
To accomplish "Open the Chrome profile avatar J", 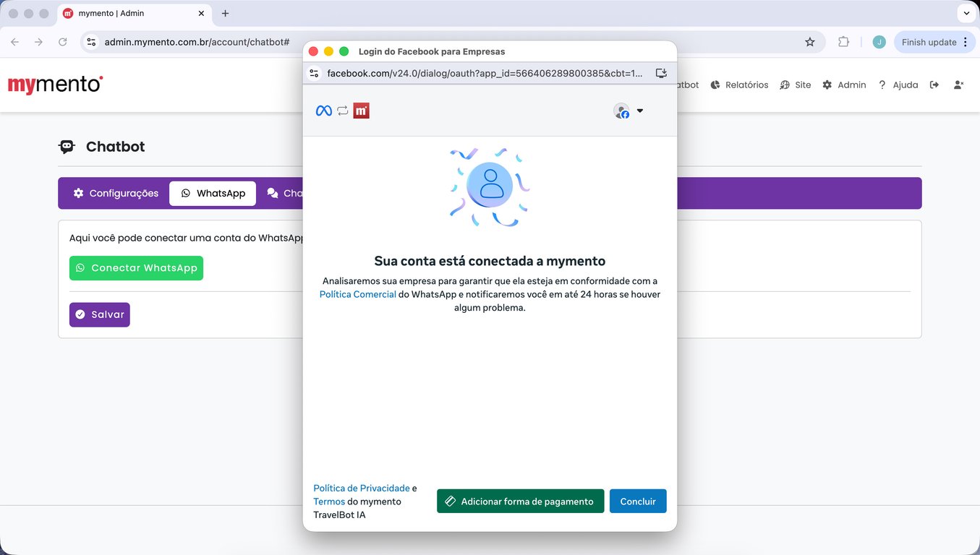I will click(x=879, y=42).
